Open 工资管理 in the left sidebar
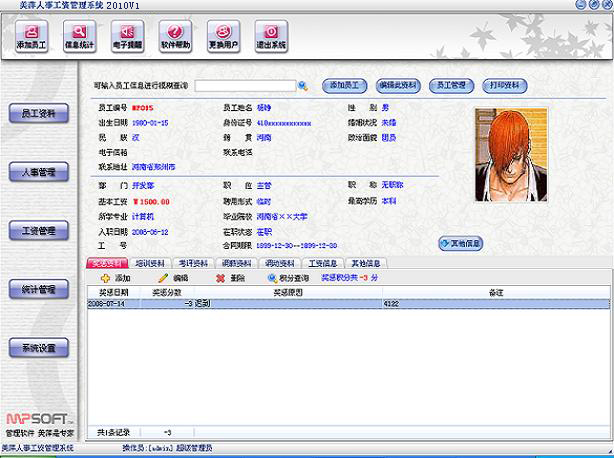 pos(39,231)
